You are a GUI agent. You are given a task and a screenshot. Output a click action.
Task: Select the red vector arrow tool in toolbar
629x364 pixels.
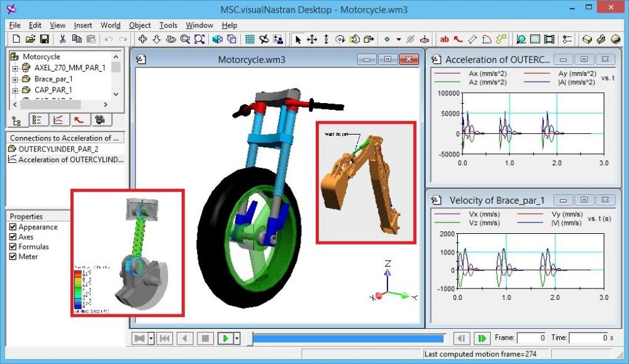point(458,39)
